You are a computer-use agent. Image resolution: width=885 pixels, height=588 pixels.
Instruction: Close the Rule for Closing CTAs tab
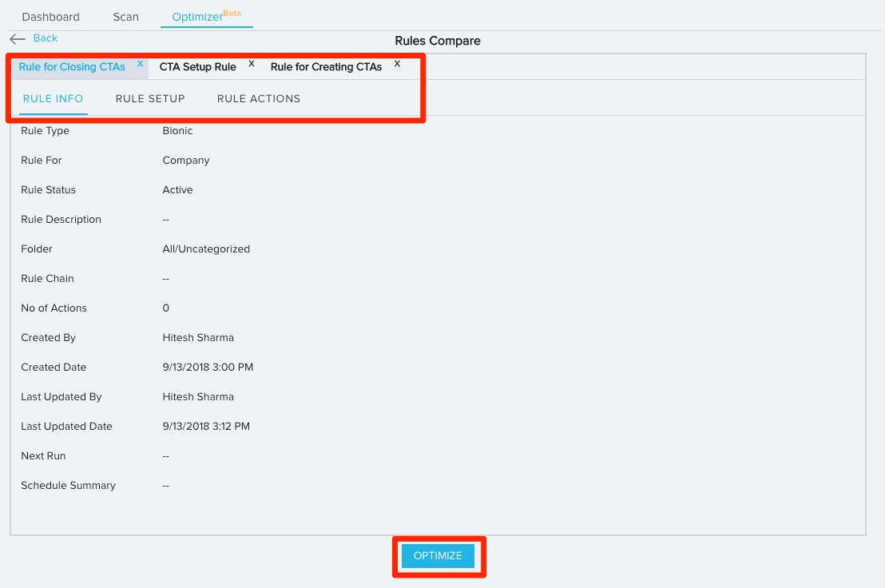pyautogui.click(x=140, y=63)
